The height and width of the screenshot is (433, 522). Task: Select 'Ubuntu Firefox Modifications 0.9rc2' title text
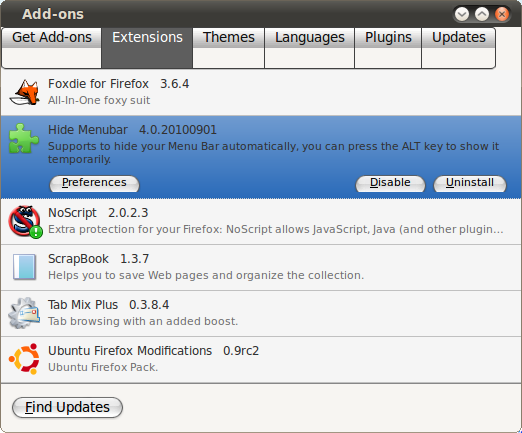[153, 351]
